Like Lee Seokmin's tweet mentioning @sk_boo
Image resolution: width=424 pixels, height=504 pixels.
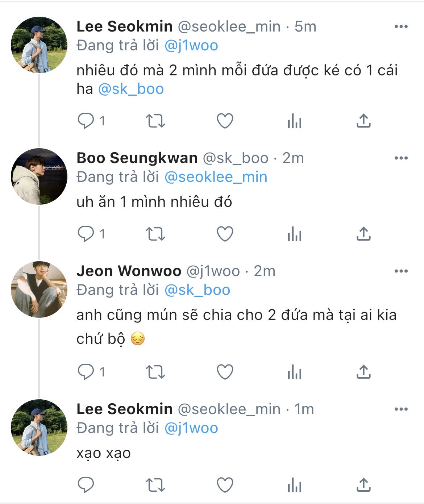coord(225,121)
